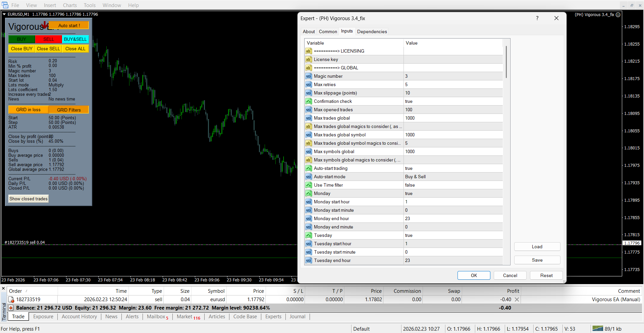The height and width of the screenshot is (333, 644).
Task: Click the MetaTrader application icon in menu bar
Action: point(5,5)
